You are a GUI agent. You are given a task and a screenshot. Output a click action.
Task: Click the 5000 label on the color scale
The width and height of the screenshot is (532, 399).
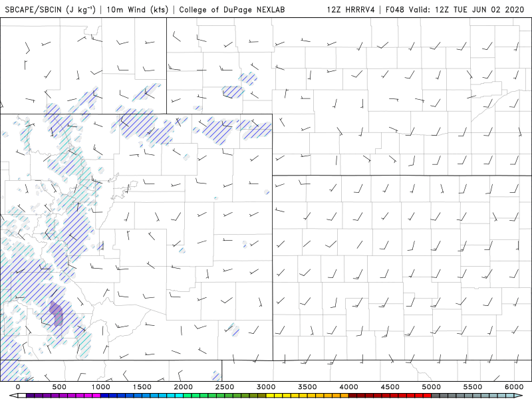coord(432,387)
